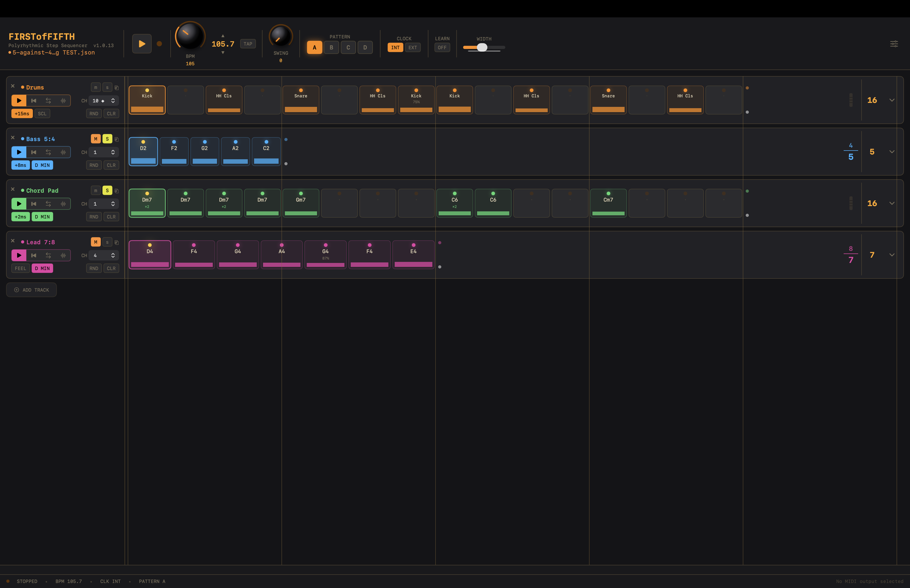
Task: Click the rewind-to-start icon on Bass 5:4
Action: (34, 152)
